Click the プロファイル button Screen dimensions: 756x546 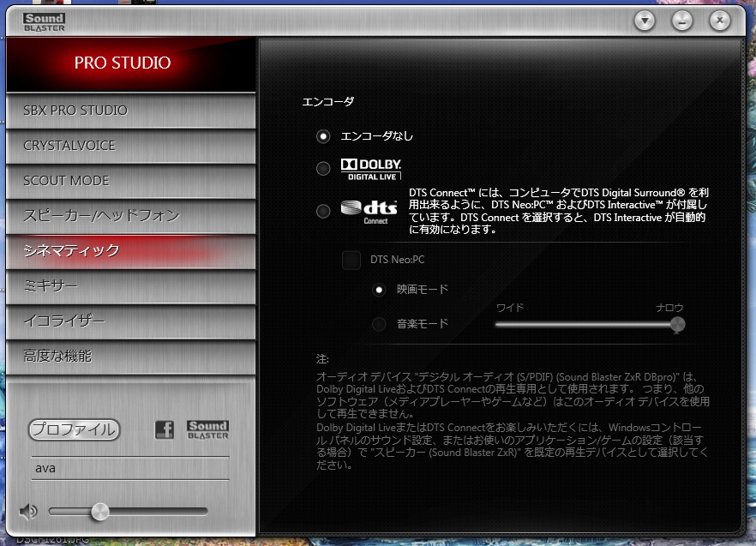pos(75,429)
